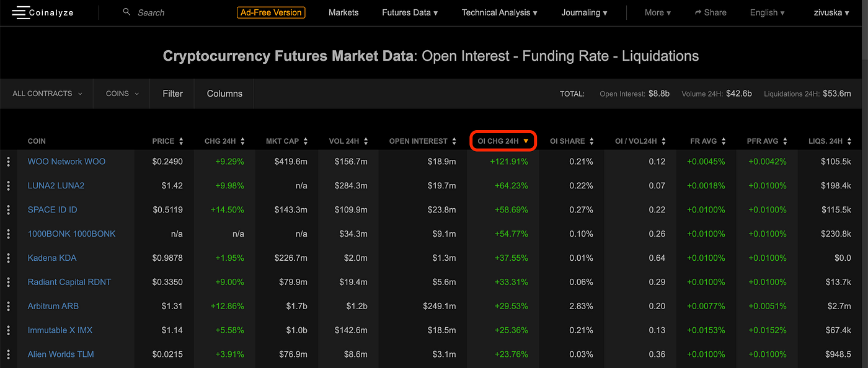868x368 pixels.
Task: Click the +121.91% OI change value
Action: [x=508, y=162]
